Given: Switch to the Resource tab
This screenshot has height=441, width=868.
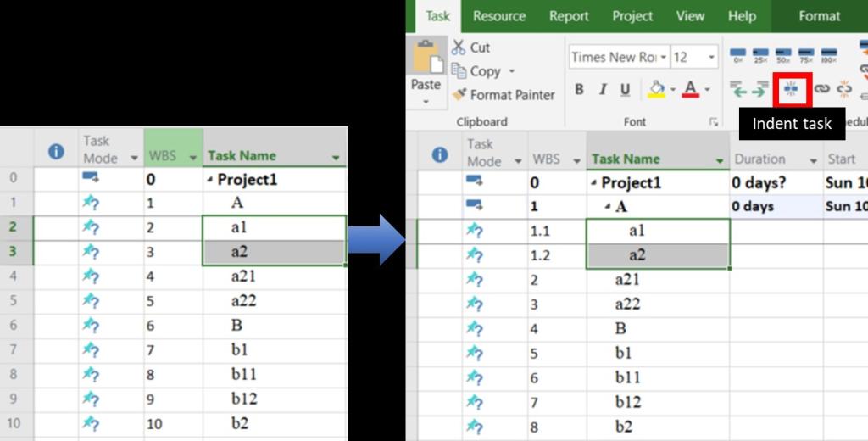Looking at the screenshot, I should coord(498,16).
